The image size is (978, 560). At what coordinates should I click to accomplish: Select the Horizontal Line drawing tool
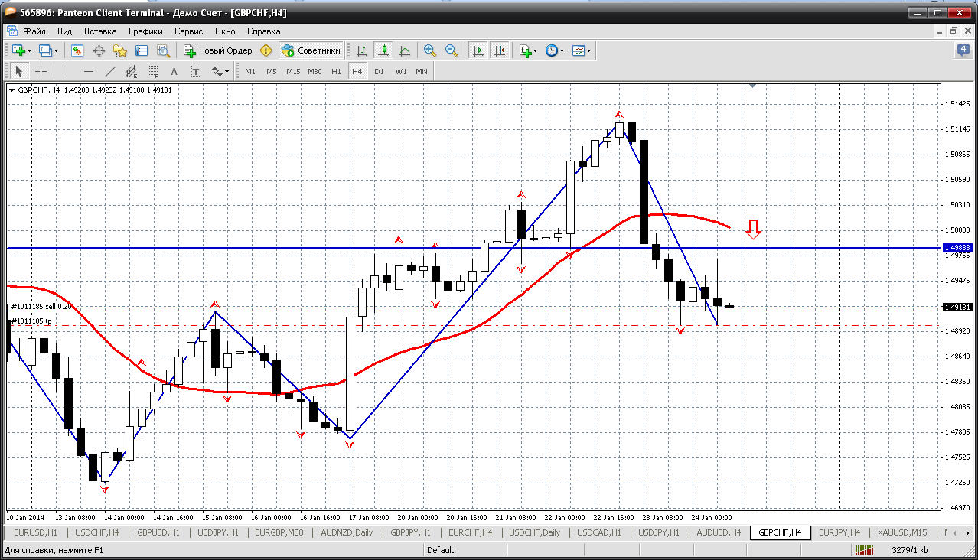pyautogui.click(x=89, y=71)
